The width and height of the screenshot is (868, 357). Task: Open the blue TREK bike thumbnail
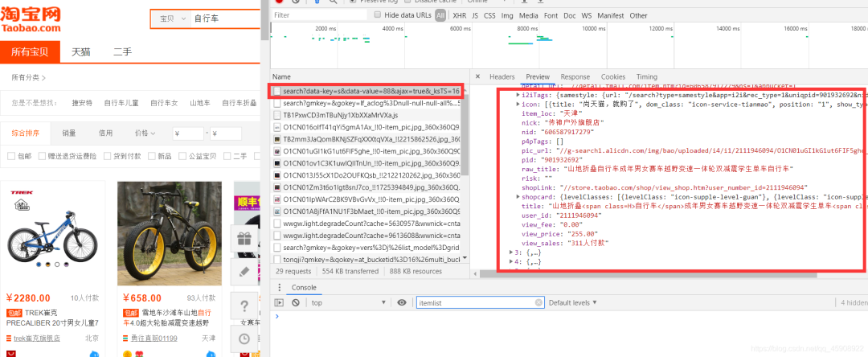coord(52,233)
